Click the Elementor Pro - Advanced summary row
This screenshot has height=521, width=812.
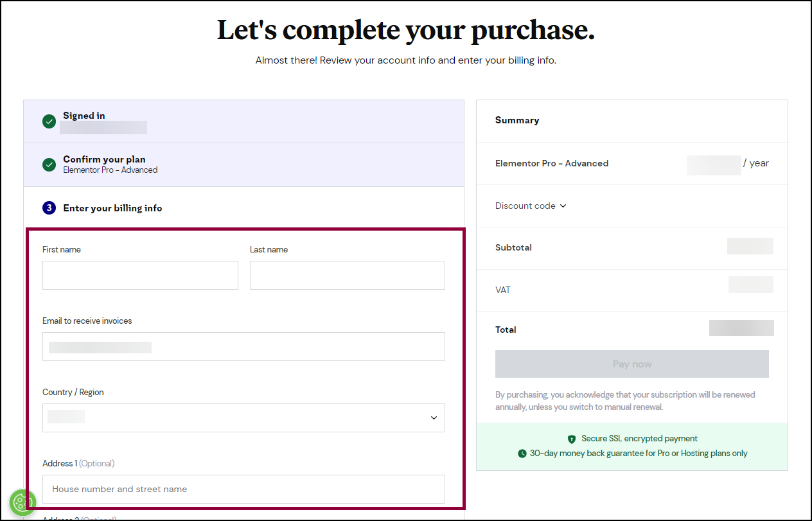(x=632, y=164)
